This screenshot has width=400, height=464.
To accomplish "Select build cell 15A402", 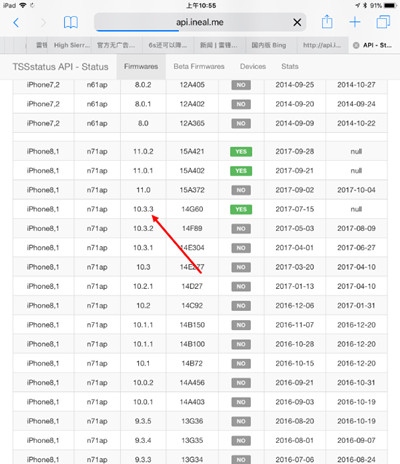I will pos(192,171).
